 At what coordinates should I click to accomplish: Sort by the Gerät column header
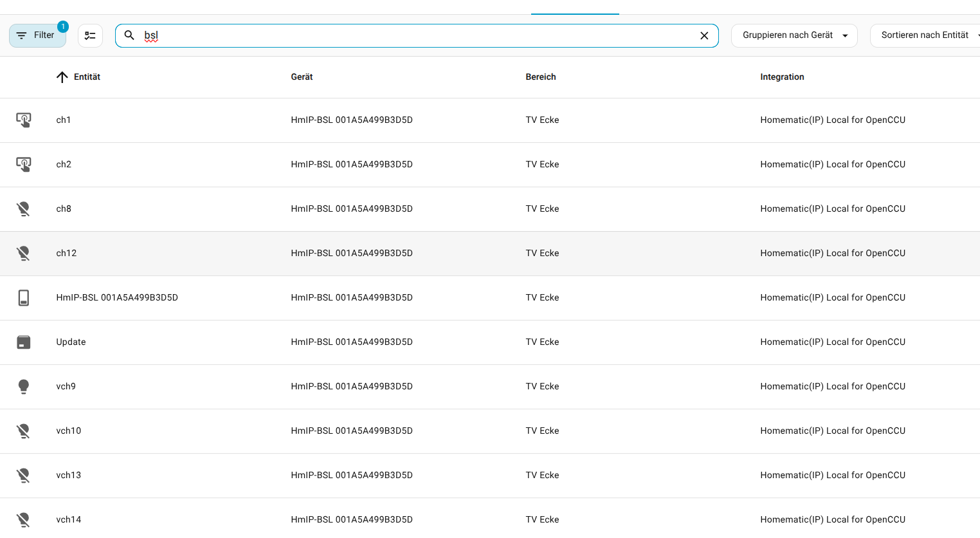302,77
